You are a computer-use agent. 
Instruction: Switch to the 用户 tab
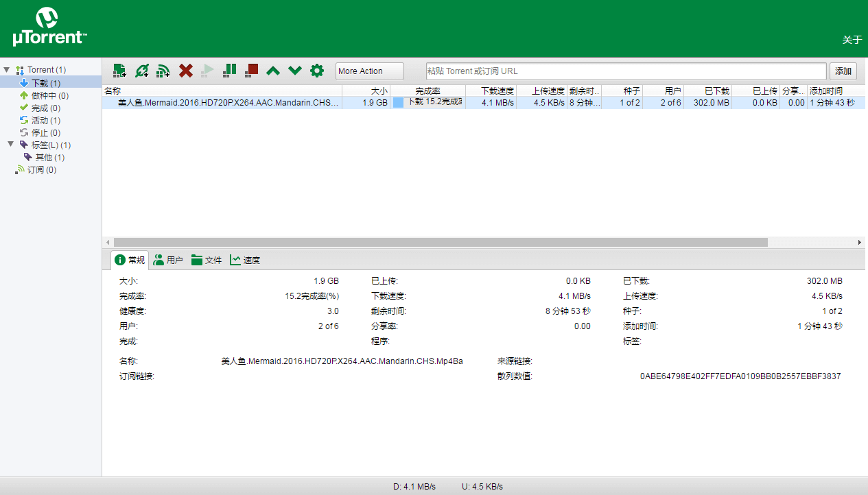[168, 260]
